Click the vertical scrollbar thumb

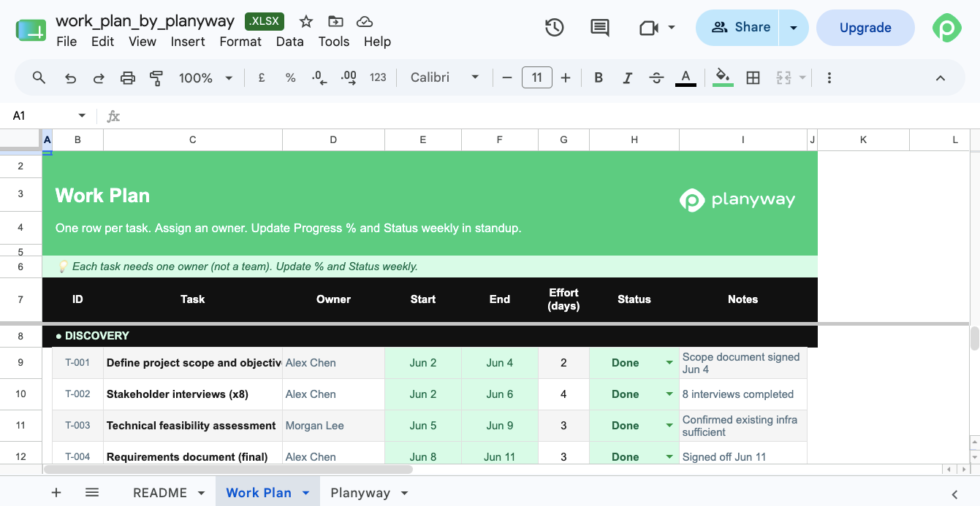974,338
